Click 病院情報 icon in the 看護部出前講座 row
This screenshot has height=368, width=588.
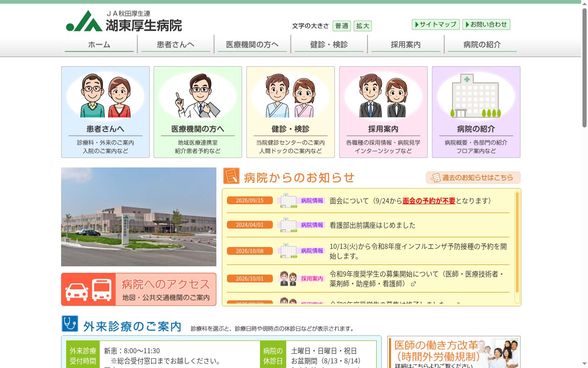click(301, 225)
